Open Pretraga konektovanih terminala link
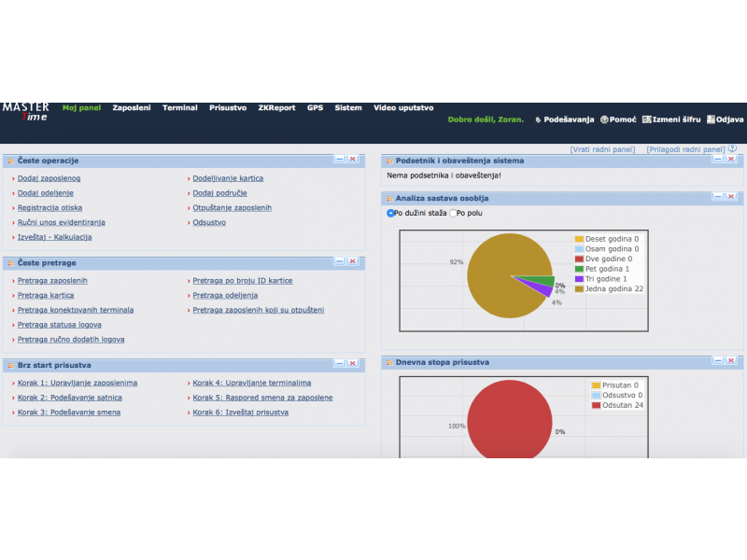 pos(75,310)
